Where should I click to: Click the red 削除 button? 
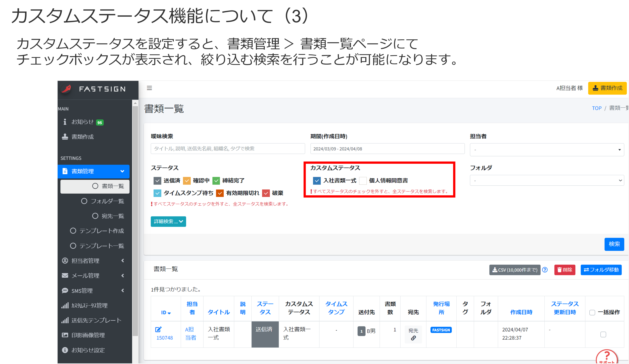click(565, 270)
